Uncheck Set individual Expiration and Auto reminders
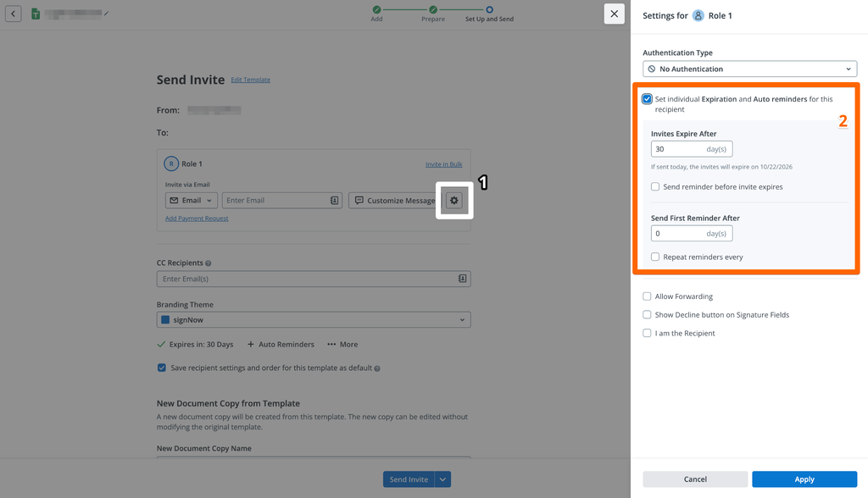The width and height of the screenshot is (868, 498). pyautogui.click(x=647, y=99)
